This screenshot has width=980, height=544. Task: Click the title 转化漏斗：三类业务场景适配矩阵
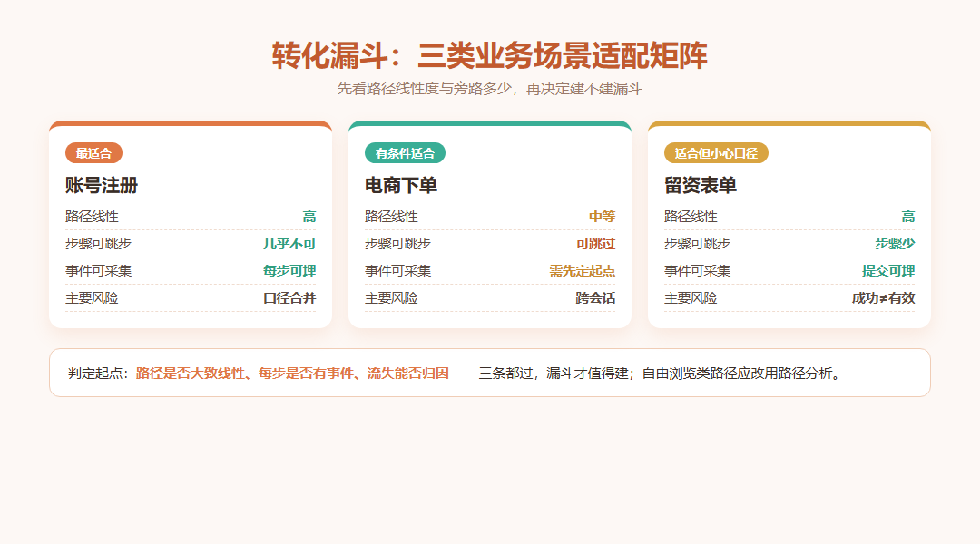(489, 55)
